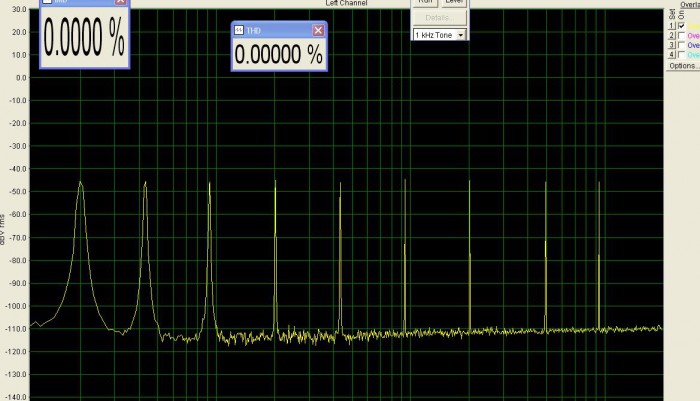Click the 0.0 axis label

click(x=21, y=78)
